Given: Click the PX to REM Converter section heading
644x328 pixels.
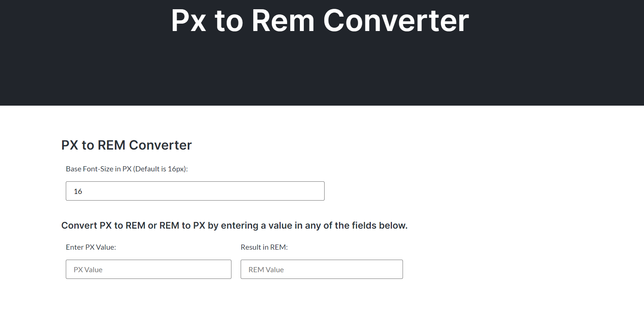Looking at the screenshot, I should [126, 145].
